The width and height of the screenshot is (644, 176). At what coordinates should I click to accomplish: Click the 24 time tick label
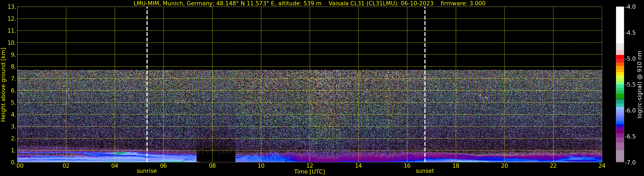point(602,166)
